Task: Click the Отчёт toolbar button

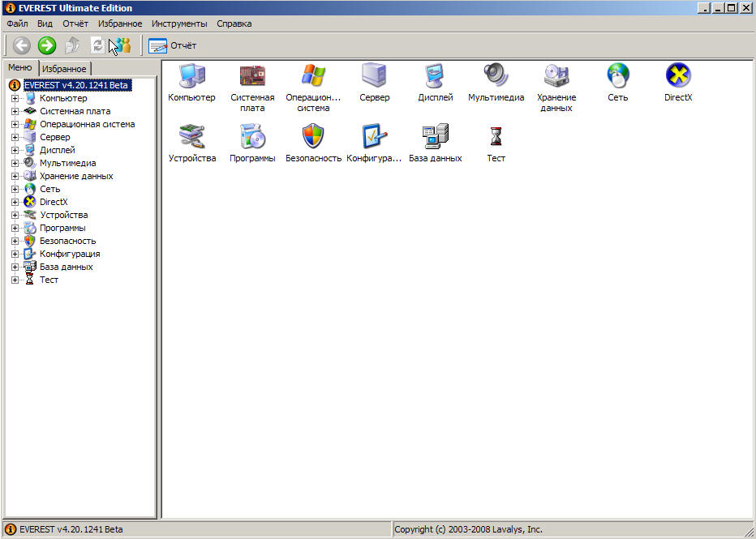Action: pyautogui.click(x=173, y=45)
